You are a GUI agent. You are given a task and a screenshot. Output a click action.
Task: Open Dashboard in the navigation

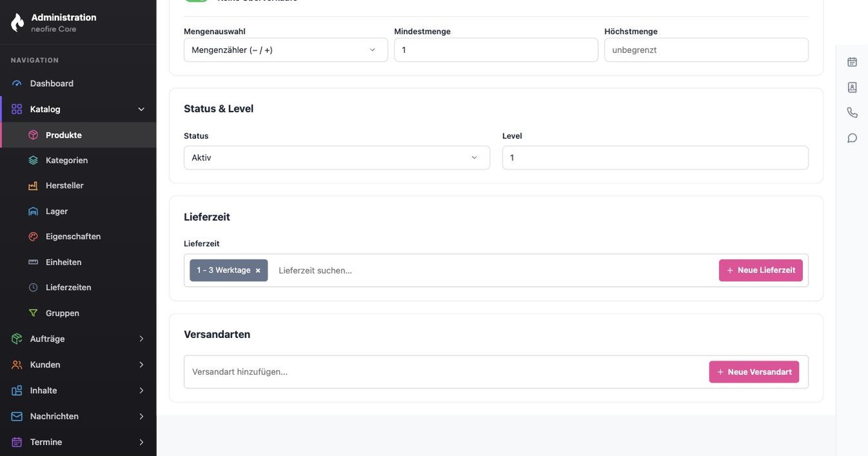pos(78,84)
